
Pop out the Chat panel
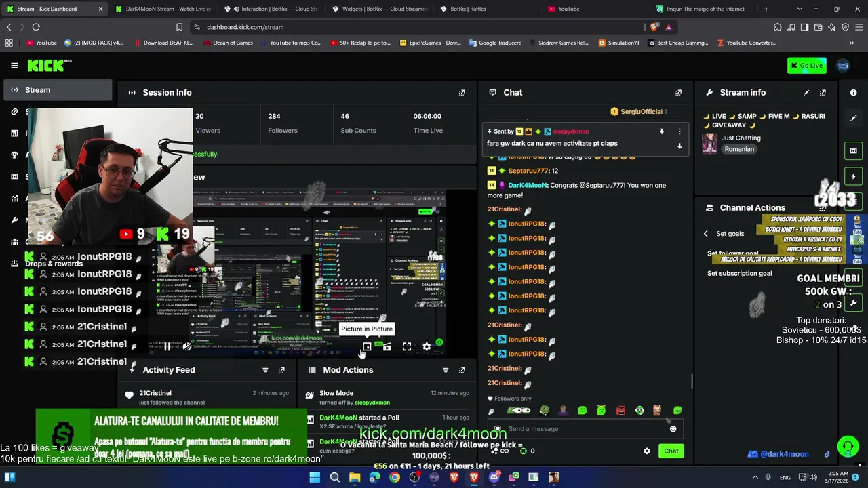[x=678, y=93]
